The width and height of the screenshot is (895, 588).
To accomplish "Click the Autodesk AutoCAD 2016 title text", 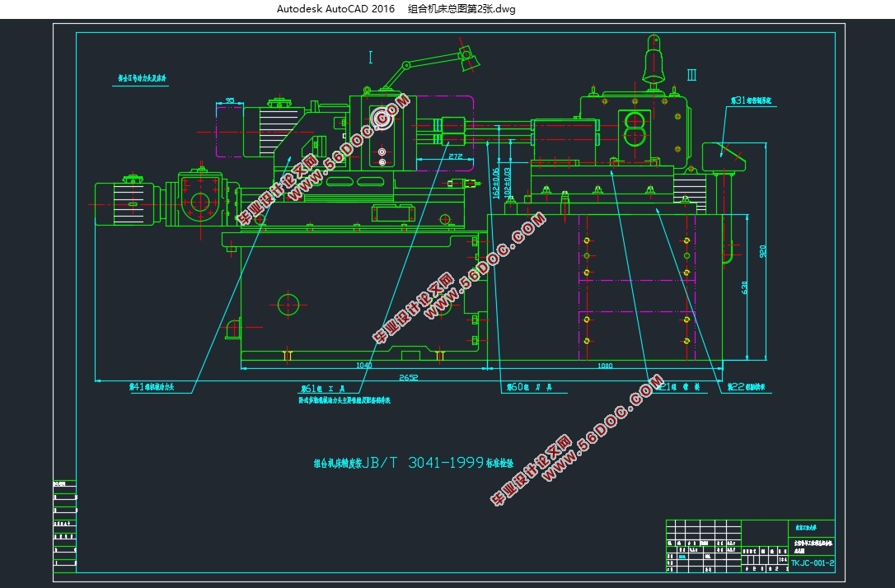I will (335, 8).
